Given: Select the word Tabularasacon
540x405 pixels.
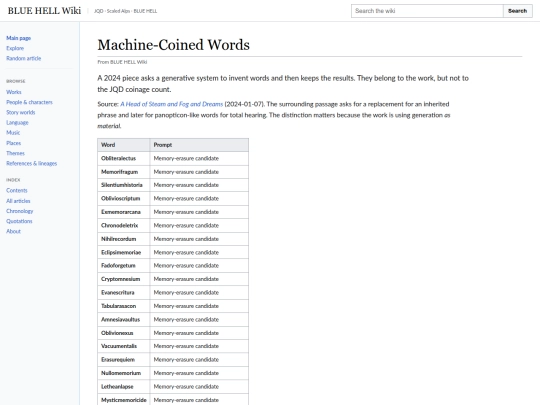Looking at the screenshot, I should (x=118, y=306).
